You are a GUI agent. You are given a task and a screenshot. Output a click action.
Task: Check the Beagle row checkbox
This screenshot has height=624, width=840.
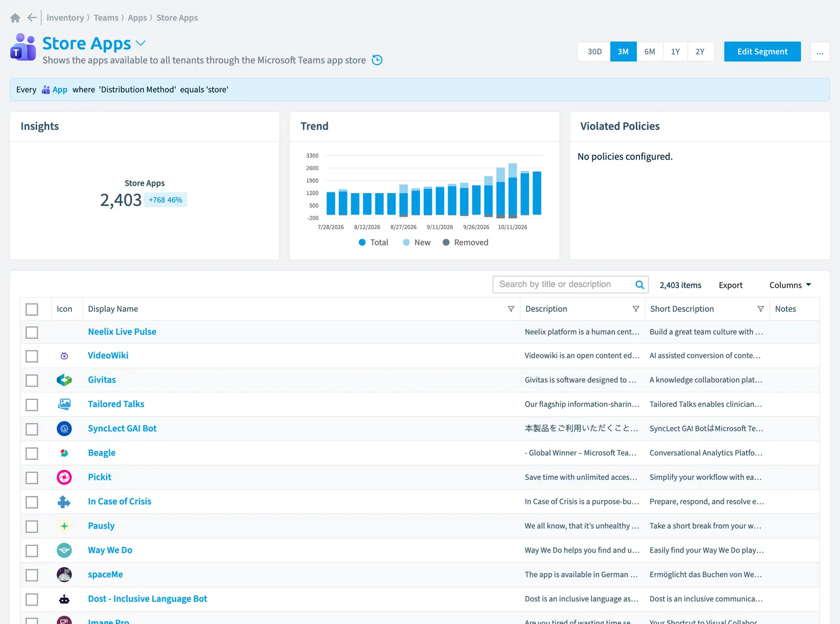(32, 453)
